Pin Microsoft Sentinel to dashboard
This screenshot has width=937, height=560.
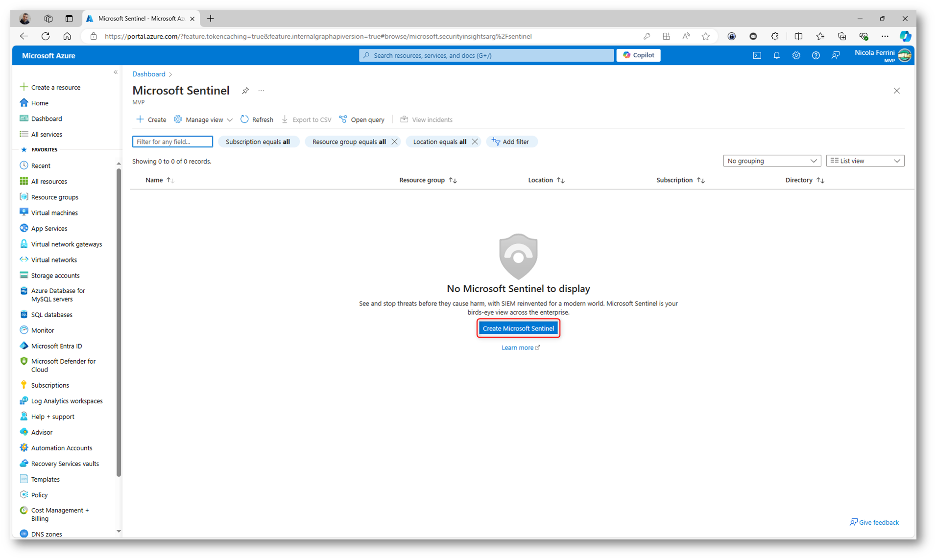[245, 91]
